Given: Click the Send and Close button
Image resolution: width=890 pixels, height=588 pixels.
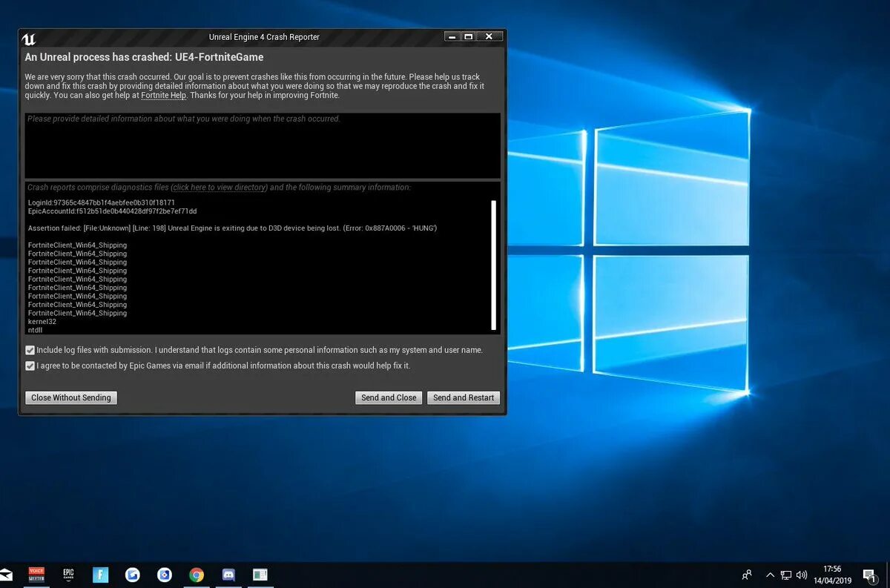Looking at the screenshot, I should [x=389, y=397].
